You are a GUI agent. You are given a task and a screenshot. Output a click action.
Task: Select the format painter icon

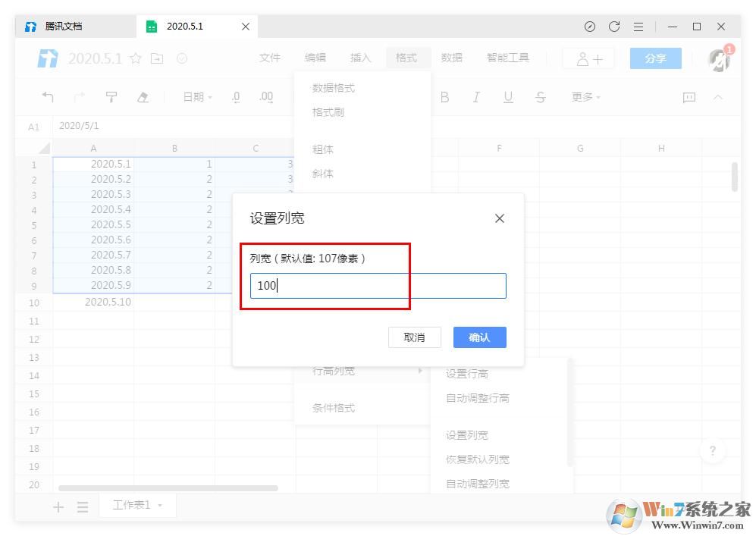(111, 97)
